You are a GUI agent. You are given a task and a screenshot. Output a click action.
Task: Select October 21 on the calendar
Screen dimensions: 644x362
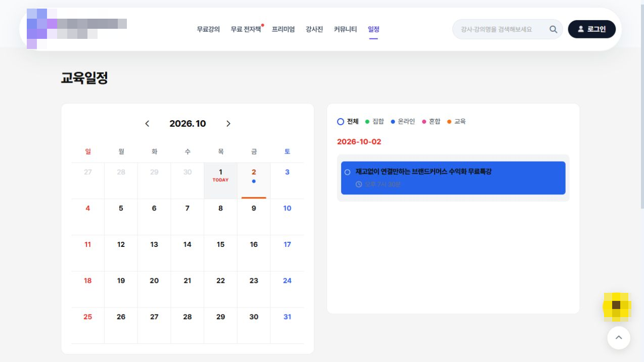click(187, 290)
